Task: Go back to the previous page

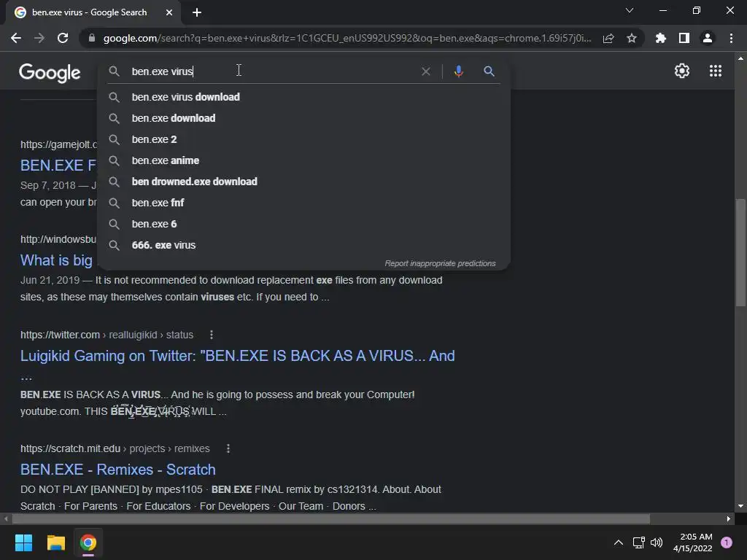Action: click(x=16, y=38)
